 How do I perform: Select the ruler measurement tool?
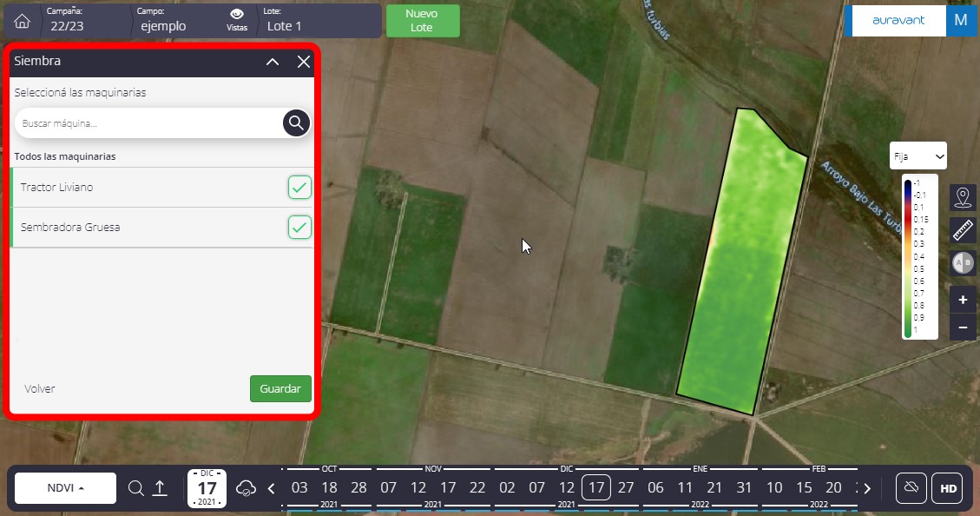pos(963,229)
